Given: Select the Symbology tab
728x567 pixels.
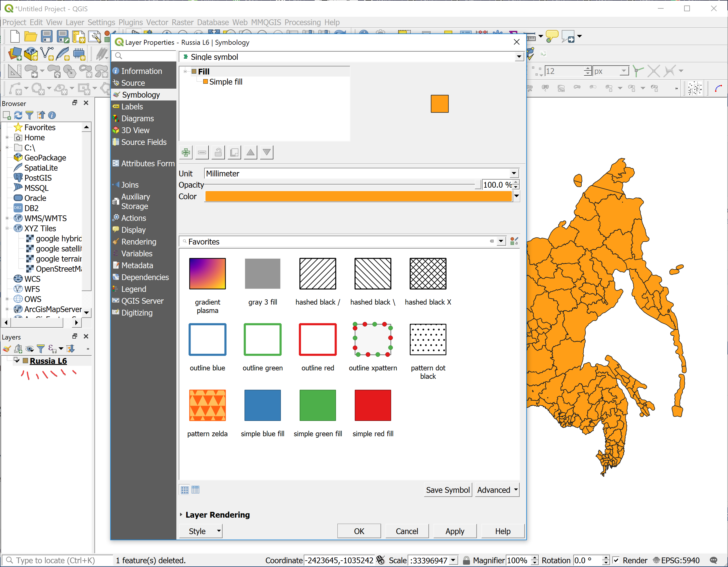Looking at the screenshot, I should click(x=141, y=95).
